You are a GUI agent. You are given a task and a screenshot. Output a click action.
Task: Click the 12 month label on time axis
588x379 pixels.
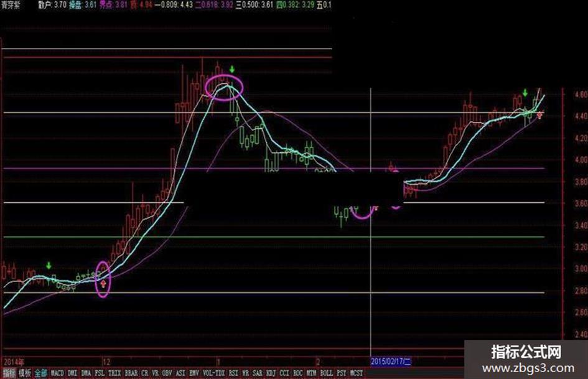click(107, 362)
